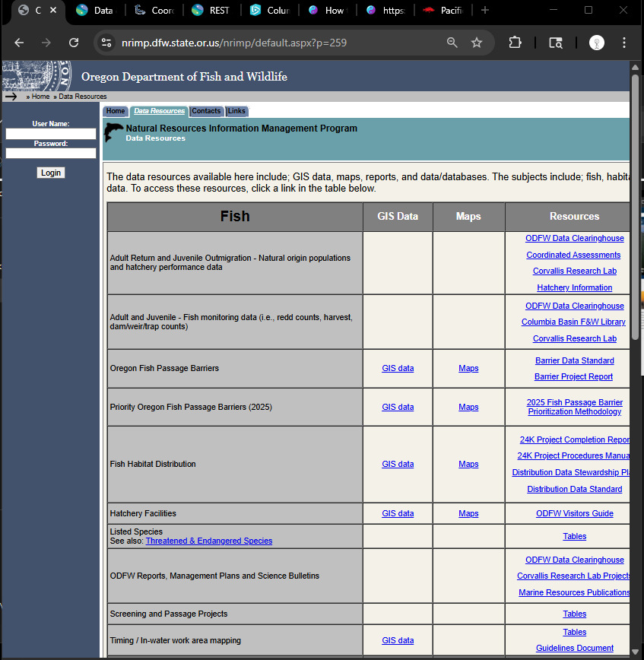644x660 pixels.
Task: Switch to the REST browser tab
Action: [x=211, y=10]
